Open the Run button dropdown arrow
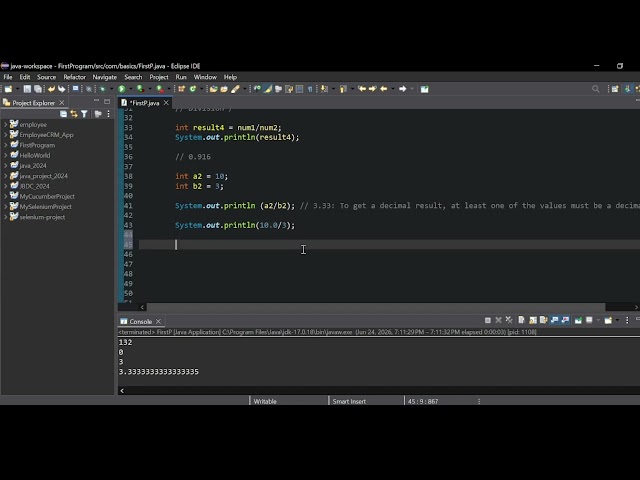This screenshot has width=640, height=480. pyautogui.click(x=130, y=89)
